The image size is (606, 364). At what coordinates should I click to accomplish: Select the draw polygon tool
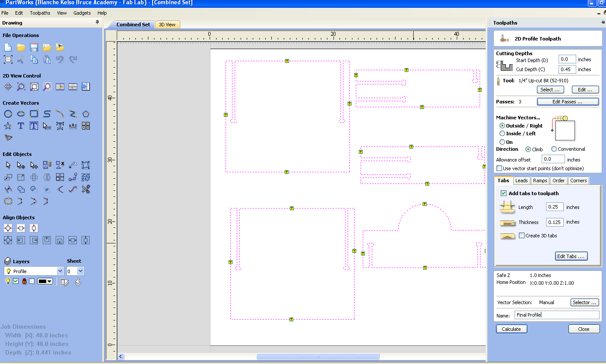tap(86, 114)
